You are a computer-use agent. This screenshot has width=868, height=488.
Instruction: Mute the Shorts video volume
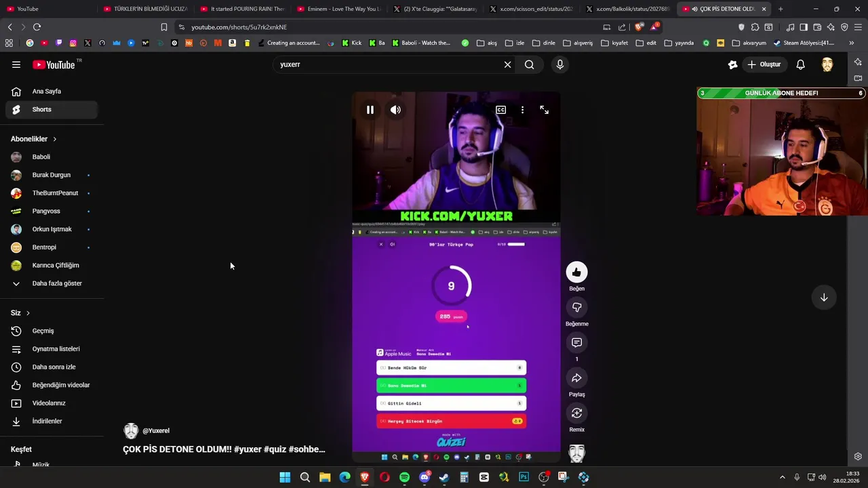coord(395,110)
